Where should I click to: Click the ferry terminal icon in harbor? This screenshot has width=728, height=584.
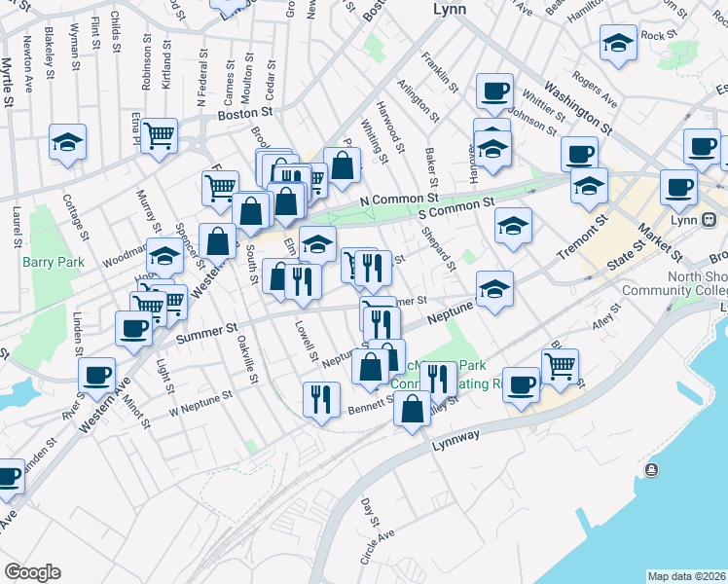[x=651, y=470]
